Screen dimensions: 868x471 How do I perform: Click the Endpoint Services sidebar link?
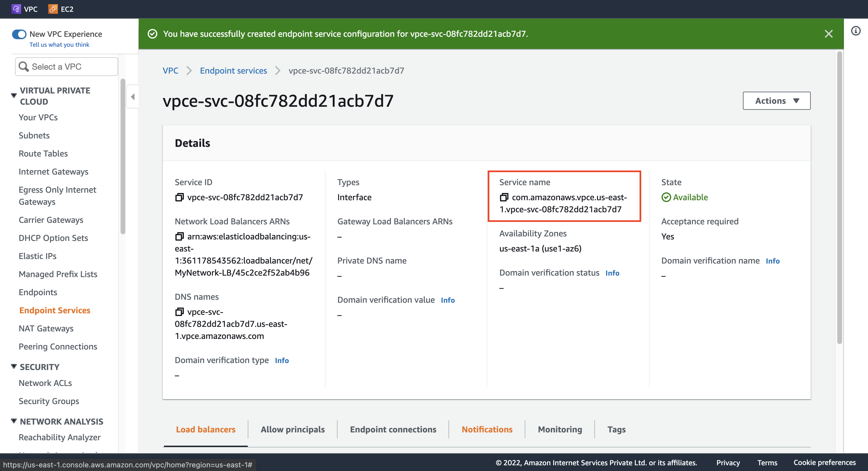coord(54,310)
